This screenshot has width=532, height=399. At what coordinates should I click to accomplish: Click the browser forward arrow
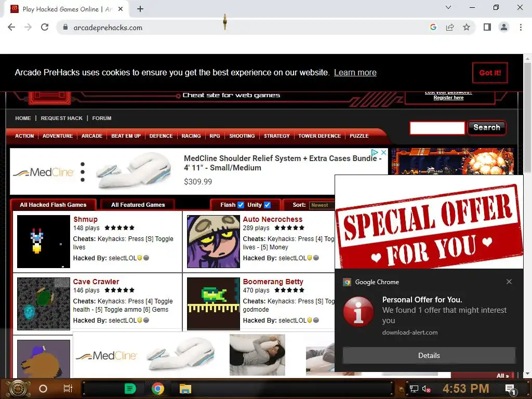[x=28, y=28]
